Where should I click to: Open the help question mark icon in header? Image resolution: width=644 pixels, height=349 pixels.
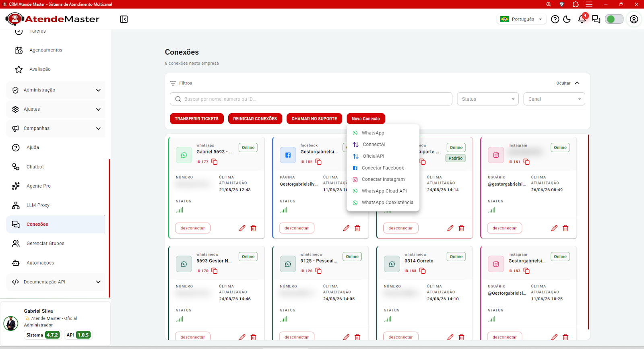[x=555, y=19]
